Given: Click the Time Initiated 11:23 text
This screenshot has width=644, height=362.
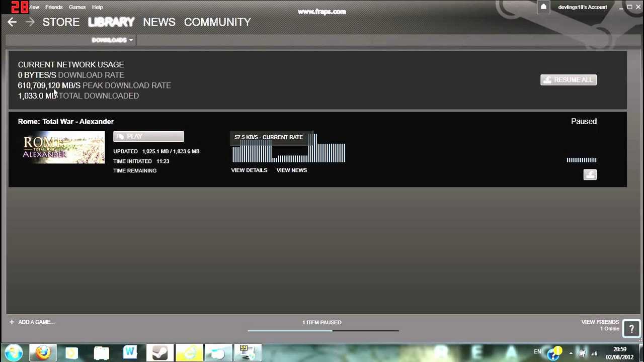Looking at the screenshot, I should [141, 161].
